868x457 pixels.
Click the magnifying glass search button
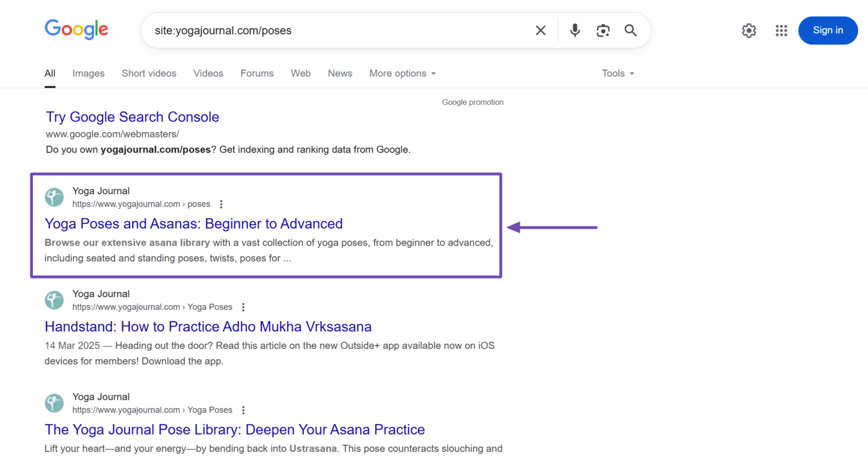click(631, 30)
